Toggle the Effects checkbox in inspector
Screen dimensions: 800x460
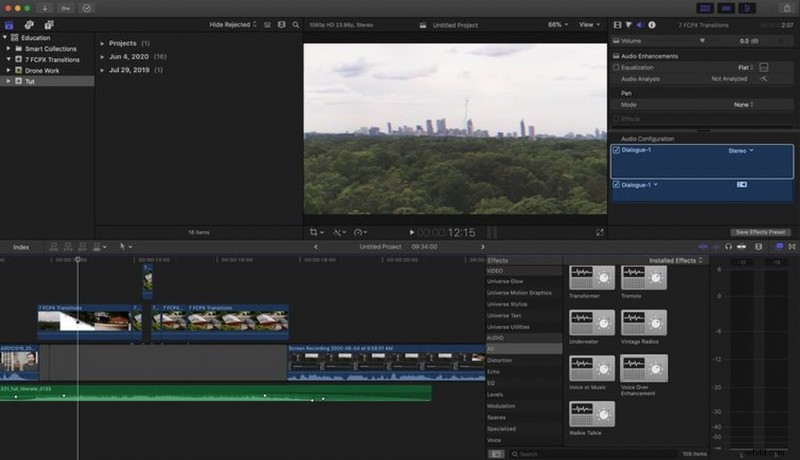[x=616, y=119]
